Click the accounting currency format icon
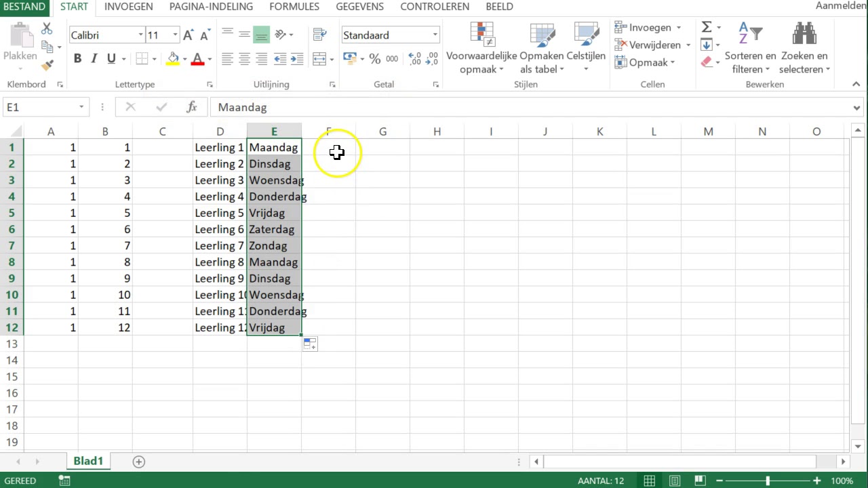Image resolution: width=868 pixels, height=488 pixels. pyautogui.click(x=350, y=59)
